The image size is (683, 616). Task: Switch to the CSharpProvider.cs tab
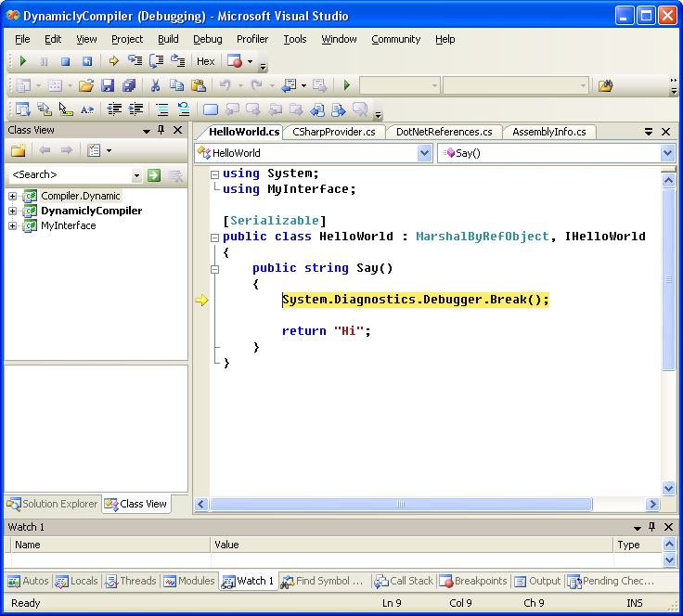[333, 132]
